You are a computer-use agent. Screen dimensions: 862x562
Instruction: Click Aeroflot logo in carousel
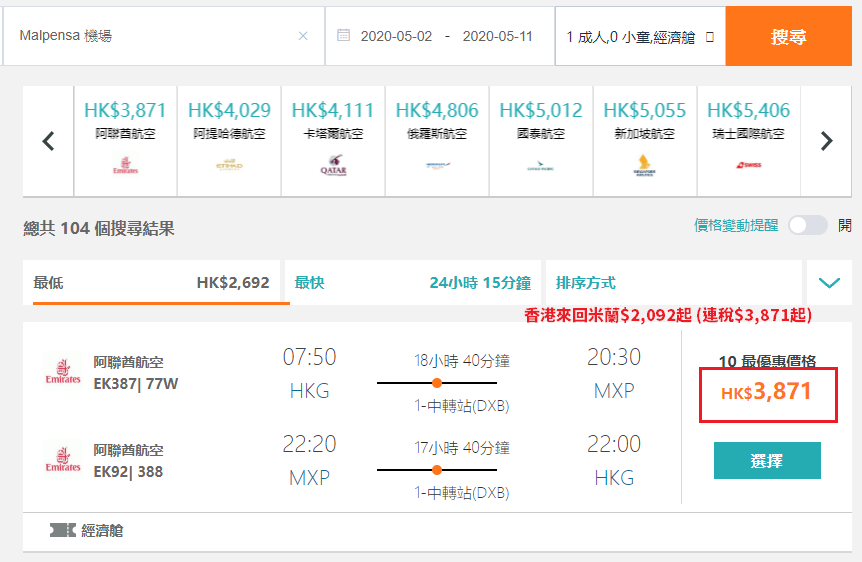tap(438, 164)
